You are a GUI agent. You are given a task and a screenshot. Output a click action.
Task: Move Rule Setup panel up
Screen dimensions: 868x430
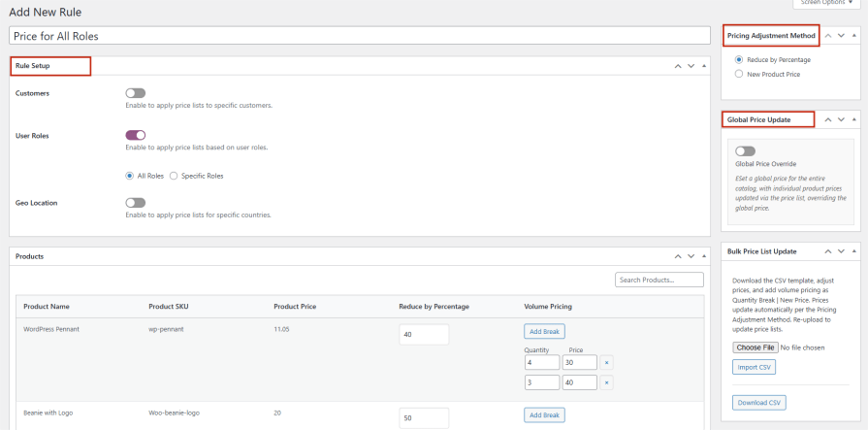678,66
